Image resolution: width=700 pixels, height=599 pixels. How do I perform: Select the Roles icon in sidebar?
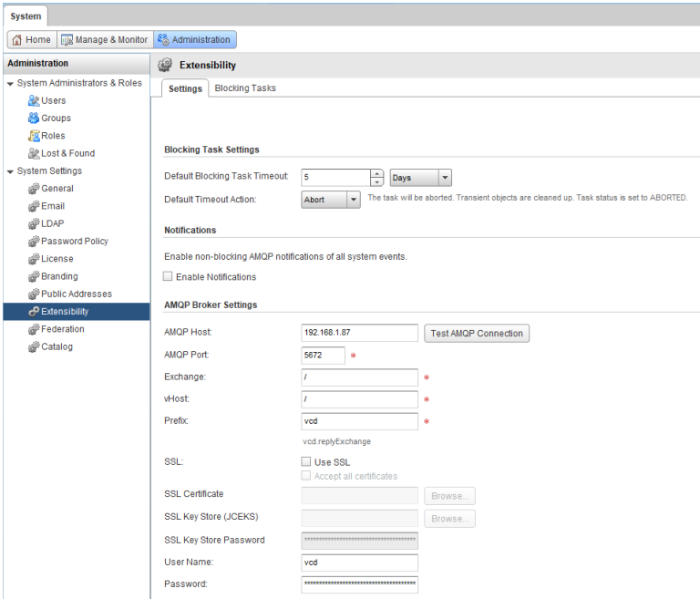(x=34, y=136)
